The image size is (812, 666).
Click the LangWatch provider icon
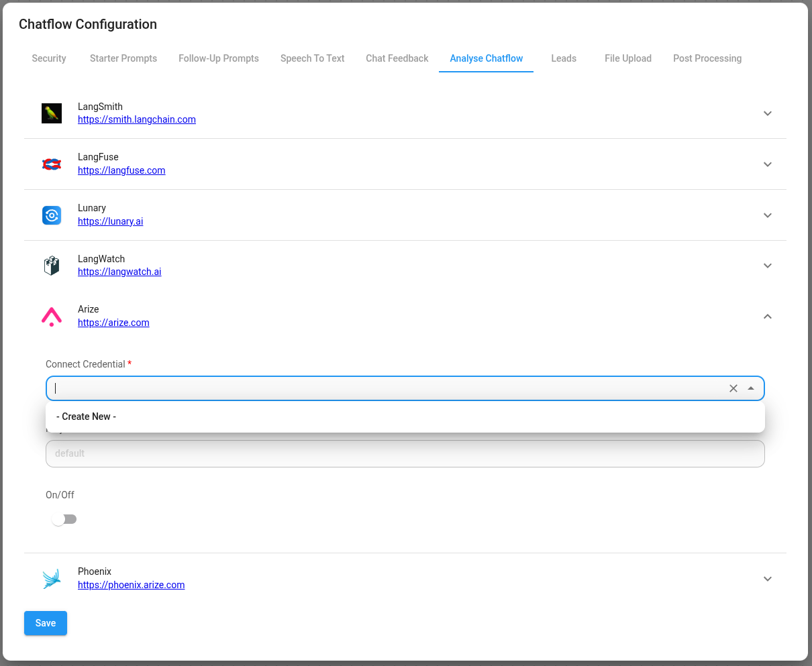[x=52, y=265]
